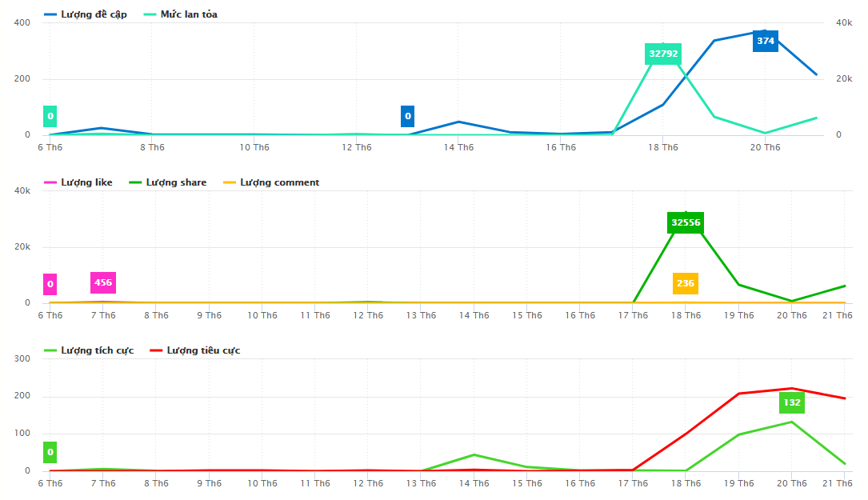Click the blue line point at 14 Th6 in top chart
This screenshot has height=500, width=868.
pos(458,122)
